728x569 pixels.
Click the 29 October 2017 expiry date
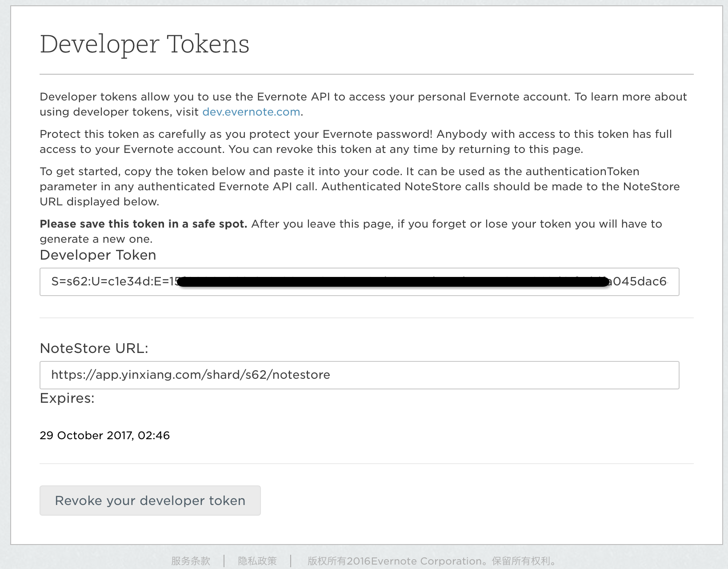tap(104, 436)
